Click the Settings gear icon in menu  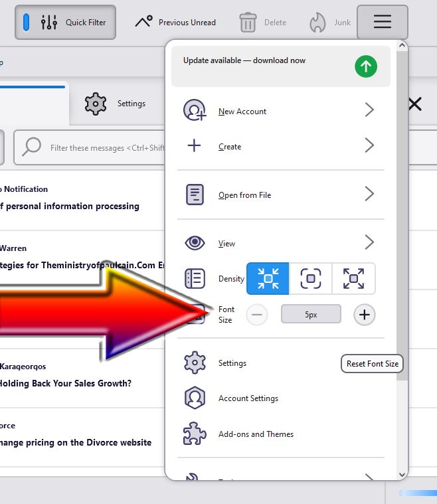[x=195, y=363]
